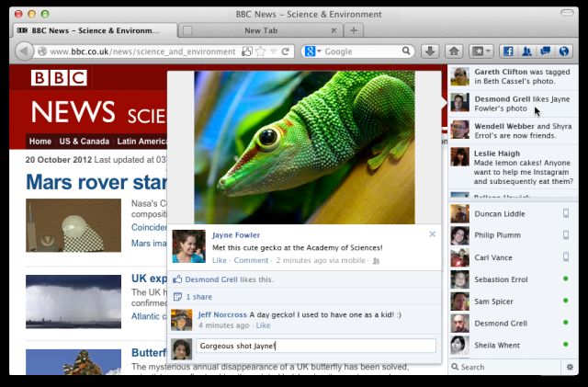588x387 pixels.
Task: Switch to the New Tab tab
Action: pos(261,30)
